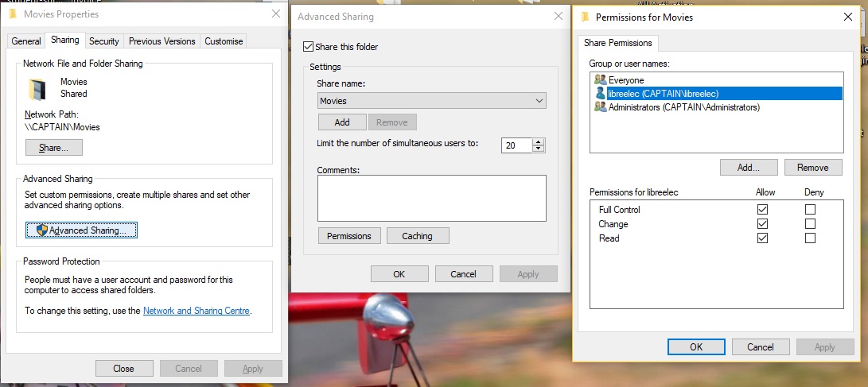868x387 pixels.
Task: Click inside the Comments text box
Action: point(431,198)
